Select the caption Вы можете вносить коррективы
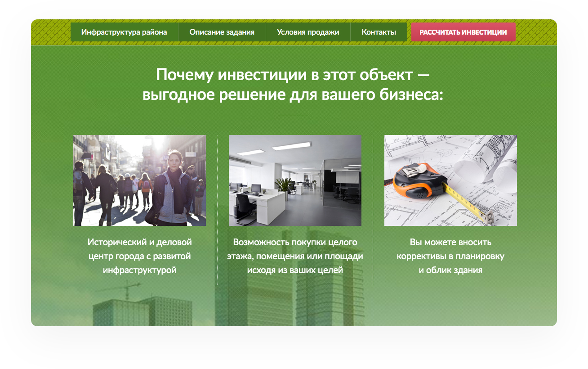 tap(450, 256)
